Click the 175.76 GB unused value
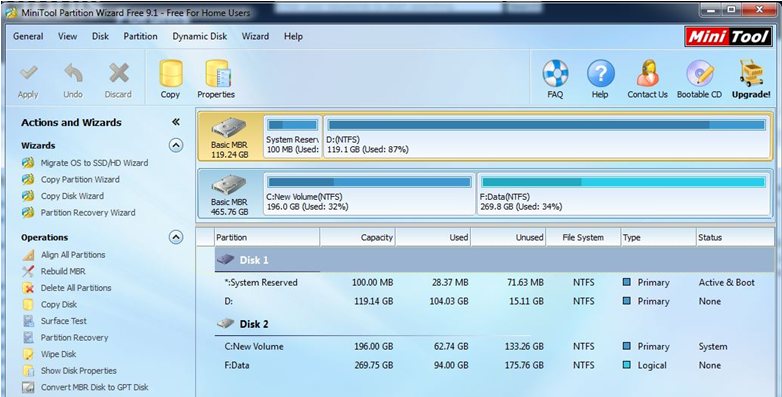Image resolution: width=782 pixels, height=397 pixels. click(524, 366)
